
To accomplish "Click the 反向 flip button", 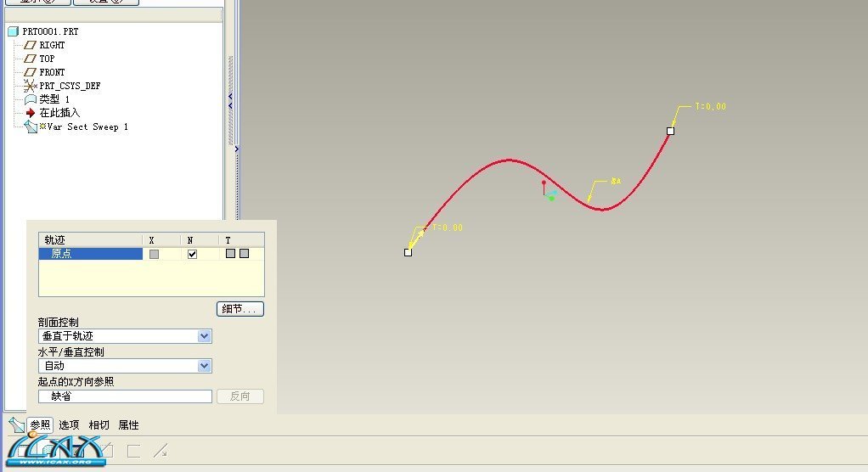I will tap(240, 396).
